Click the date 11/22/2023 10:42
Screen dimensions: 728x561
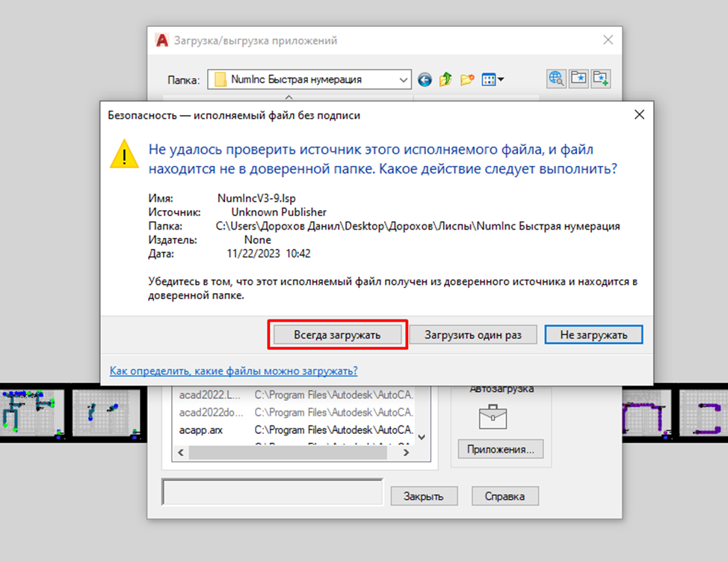pos(268,254)
